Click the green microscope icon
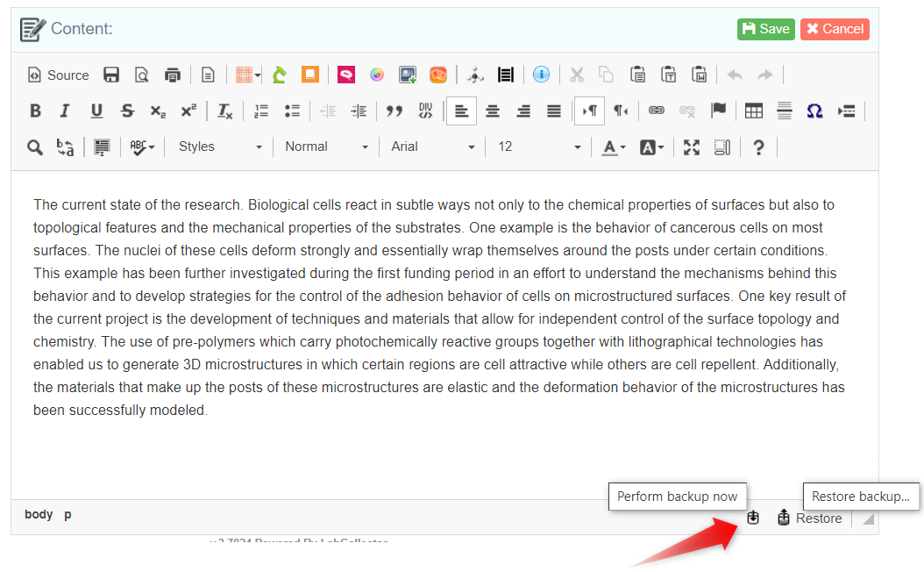Image resolution: width=924 pixels, height=572 pixels. pyautogui.click(x=280, y=75)
